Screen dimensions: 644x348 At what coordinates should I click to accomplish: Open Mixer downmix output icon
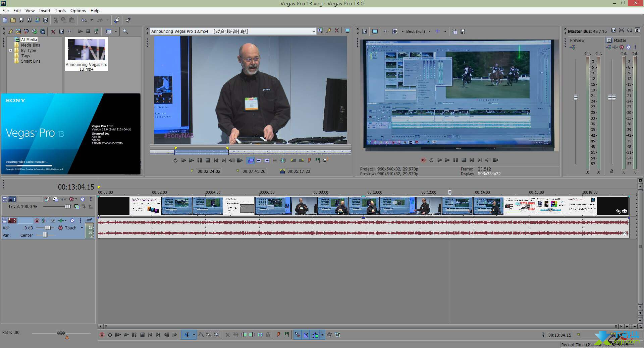(x=622, y=30)
